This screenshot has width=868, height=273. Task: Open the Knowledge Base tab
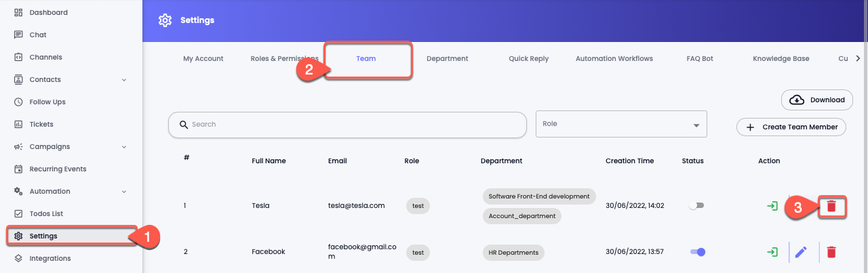click(x=781, y=58)
